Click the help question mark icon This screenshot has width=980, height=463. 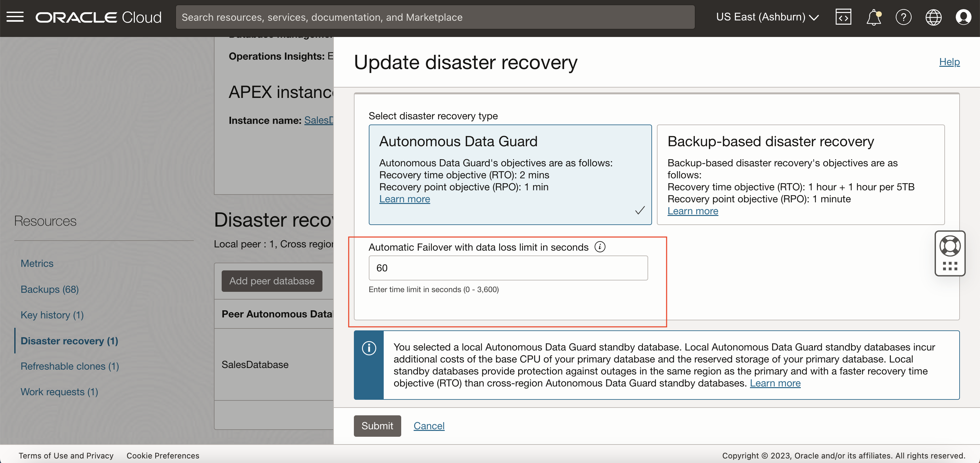(x=904, y=17)
